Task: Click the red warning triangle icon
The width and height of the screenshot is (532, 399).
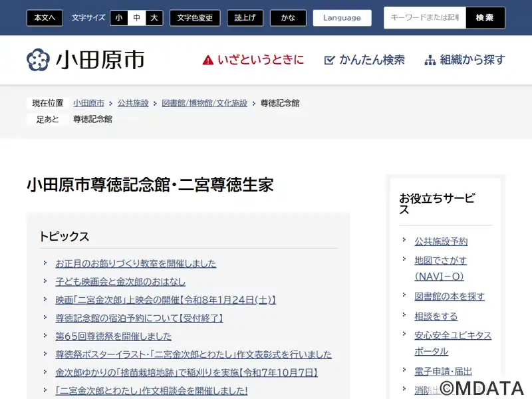Action: (x=208, y=60)
